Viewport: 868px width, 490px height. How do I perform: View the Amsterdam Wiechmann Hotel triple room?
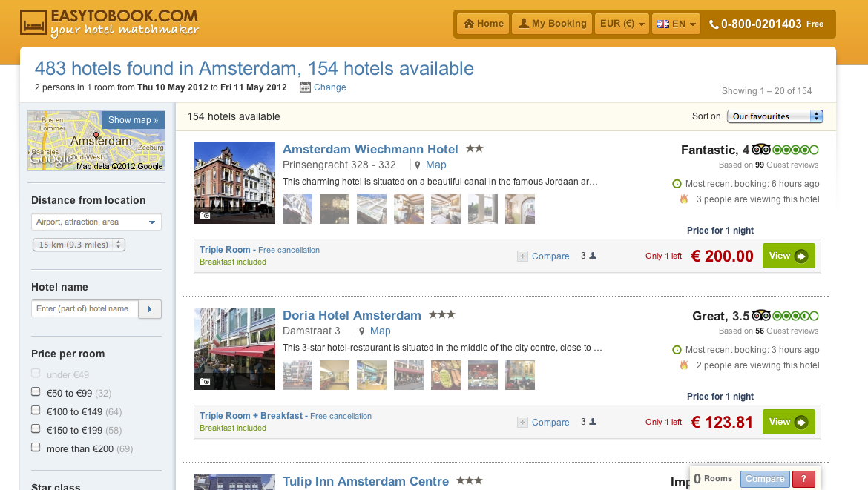pos(788,256)
